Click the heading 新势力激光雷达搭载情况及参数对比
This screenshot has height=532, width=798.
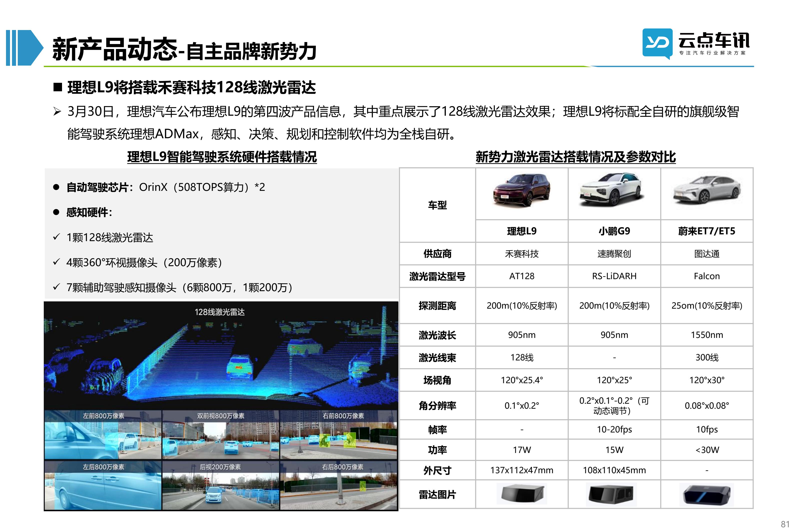(x=575, y=157)
